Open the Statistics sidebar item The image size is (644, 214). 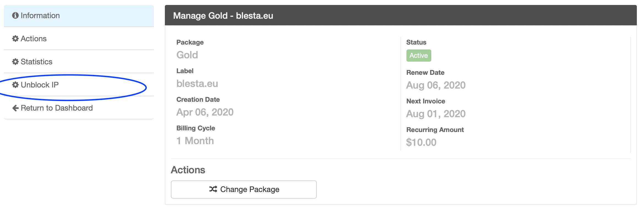click(36, 62)
